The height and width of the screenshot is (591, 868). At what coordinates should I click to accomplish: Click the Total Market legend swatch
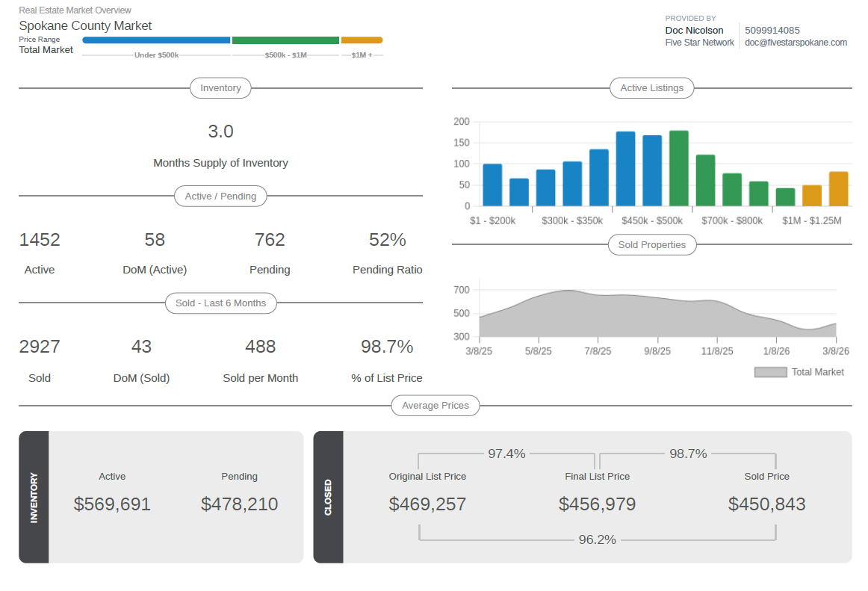click(770, 372)
